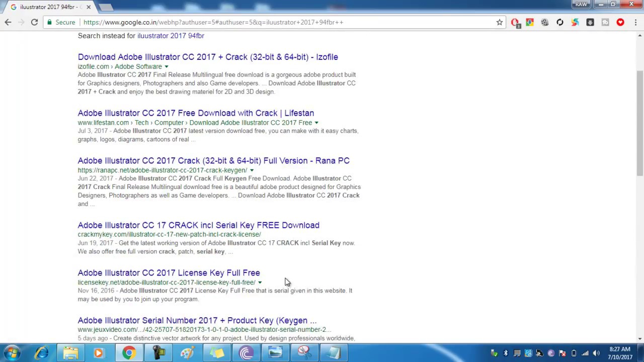This screenshot has width=644, height=362.
Task: Switch to Chrome in the taskbar
Action: click(x=129, y=353)
